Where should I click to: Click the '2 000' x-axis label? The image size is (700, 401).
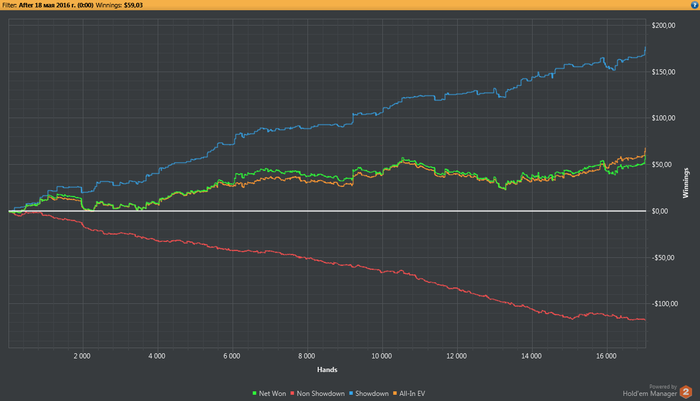[x=82, y=356]
